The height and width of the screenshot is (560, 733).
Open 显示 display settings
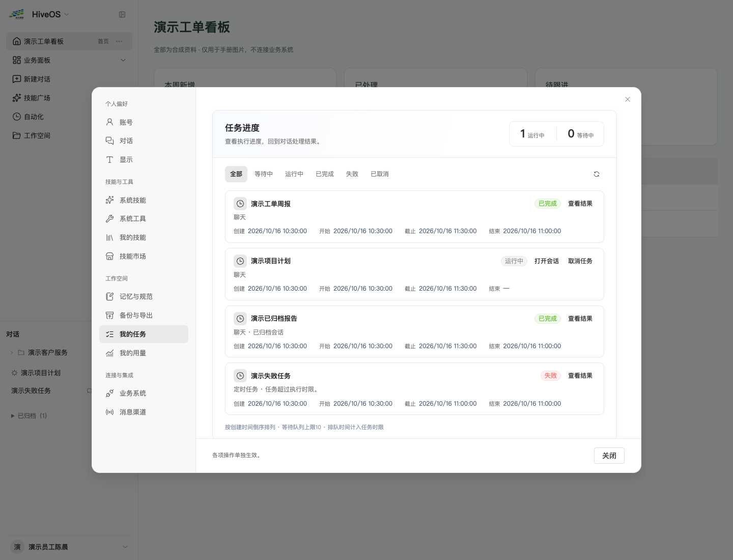coord(144,160)
